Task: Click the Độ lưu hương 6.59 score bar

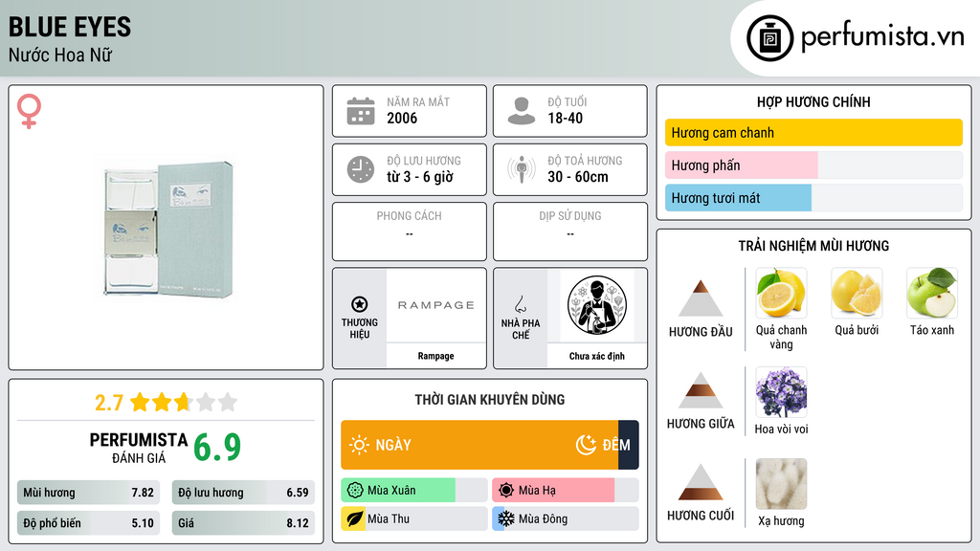Action: coord(243,493)
